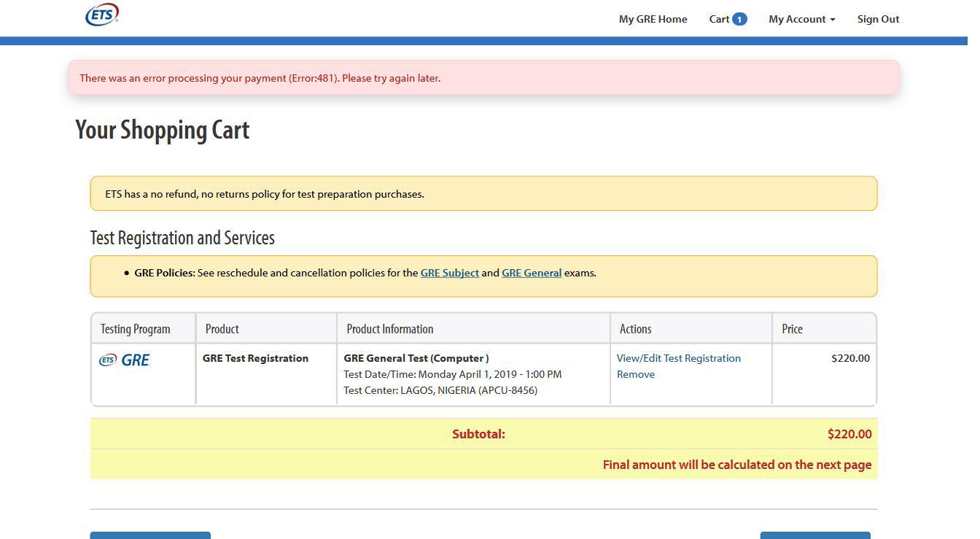Click the Price column header

[x=792, y=329]
